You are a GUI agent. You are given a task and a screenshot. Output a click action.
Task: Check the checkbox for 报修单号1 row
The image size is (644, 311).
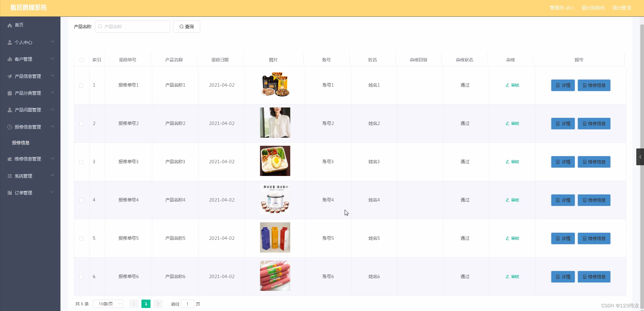(82, 86)
